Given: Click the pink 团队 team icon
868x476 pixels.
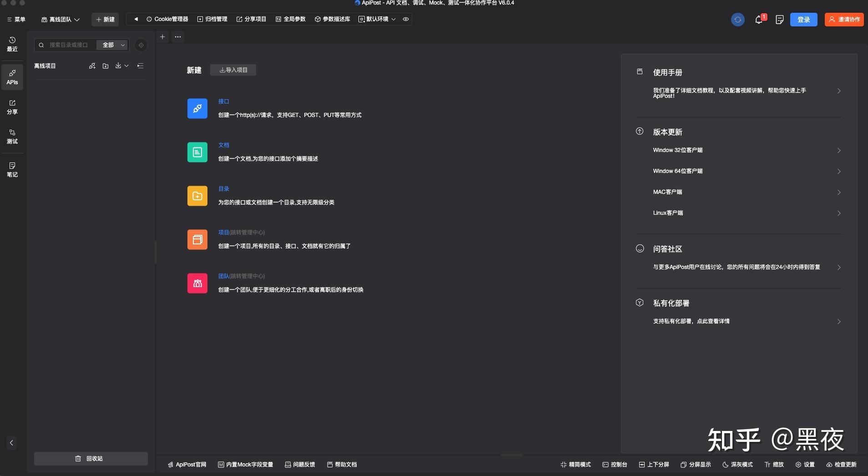Looking at the screenshot, I should click(197, 283).
